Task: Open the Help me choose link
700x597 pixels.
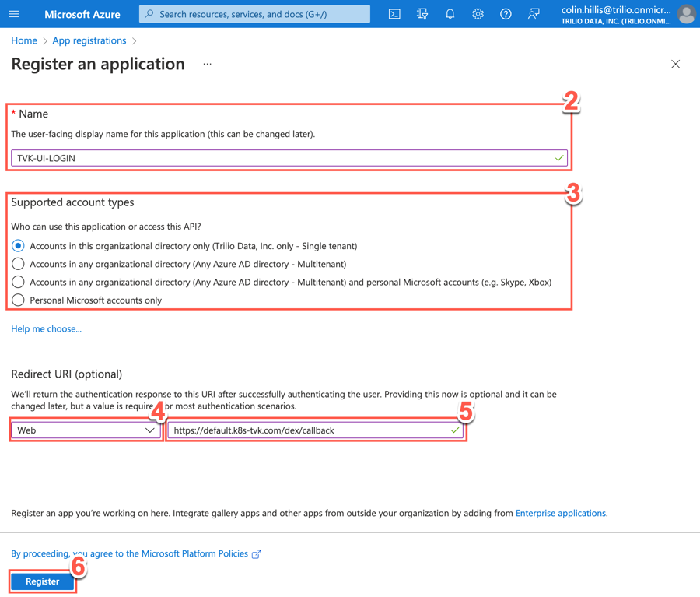Action: (46, 329)
